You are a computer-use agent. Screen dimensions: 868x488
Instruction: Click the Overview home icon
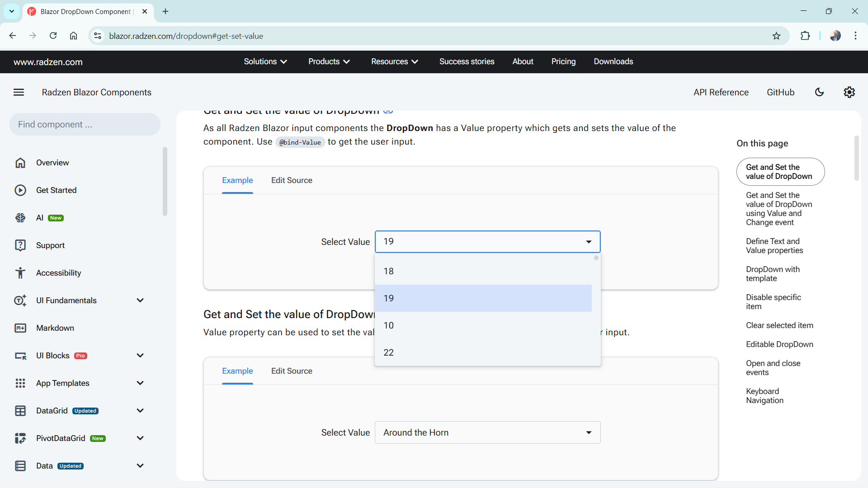[x=20, y=163]
